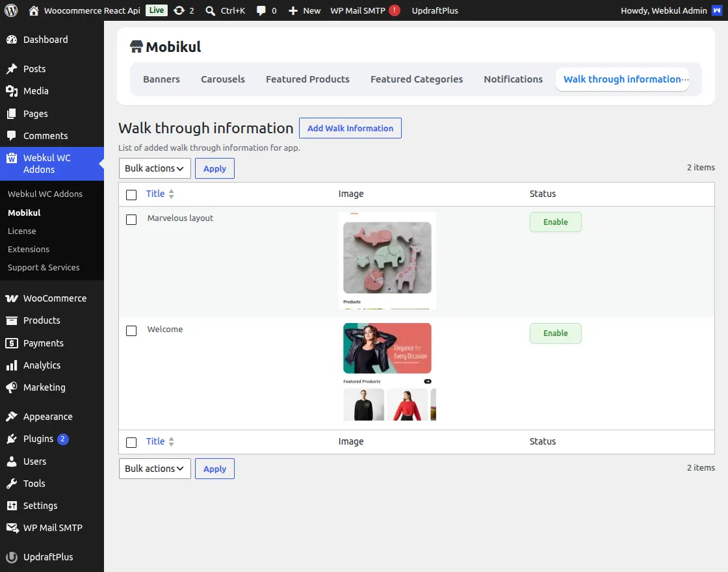Open the WordPress logo menu
The width and height of the screenshot is (728, 572).
[11, 10]
